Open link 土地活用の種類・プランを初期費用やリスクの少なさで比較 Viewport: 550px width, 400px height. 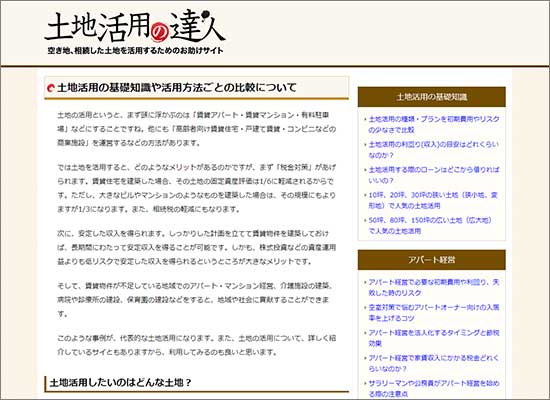434,124
